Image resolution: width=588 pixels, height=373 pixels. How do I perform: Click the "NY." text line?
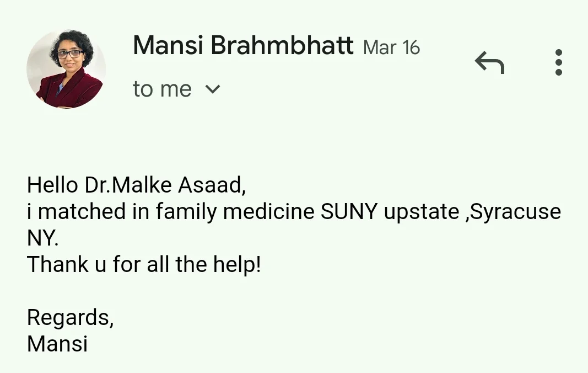(x=42, y=238)
